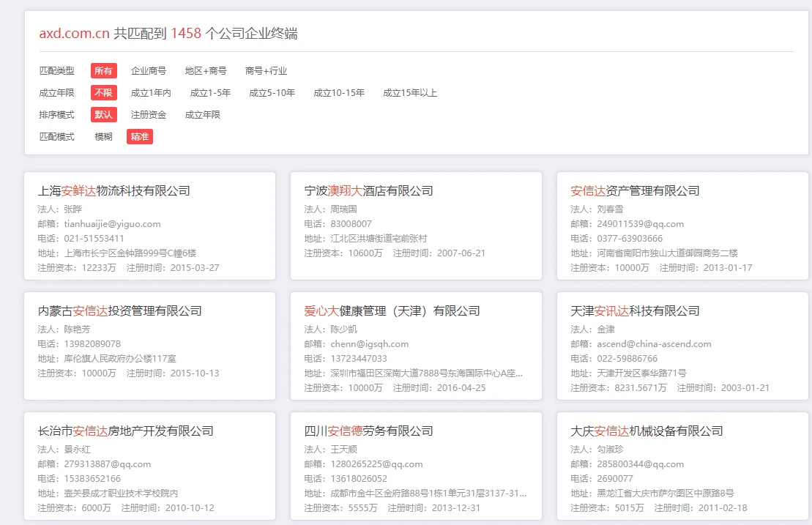The height and width of the screenshot is (525, 812).
Task: Select 商号+行业 match type filter
Action: click(266, 71)
